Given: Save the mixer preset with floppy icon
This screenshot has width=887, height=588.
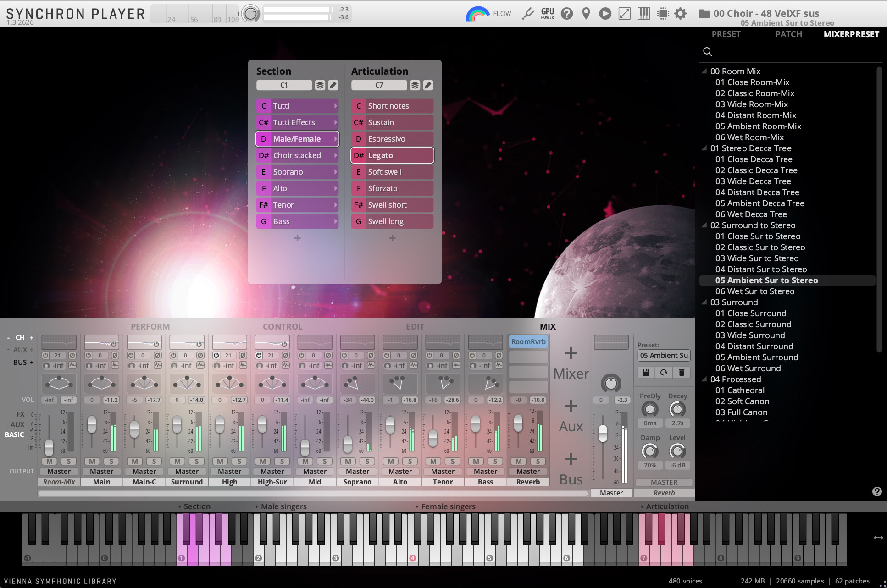Looking at the screenshot, I should (646, 373).
